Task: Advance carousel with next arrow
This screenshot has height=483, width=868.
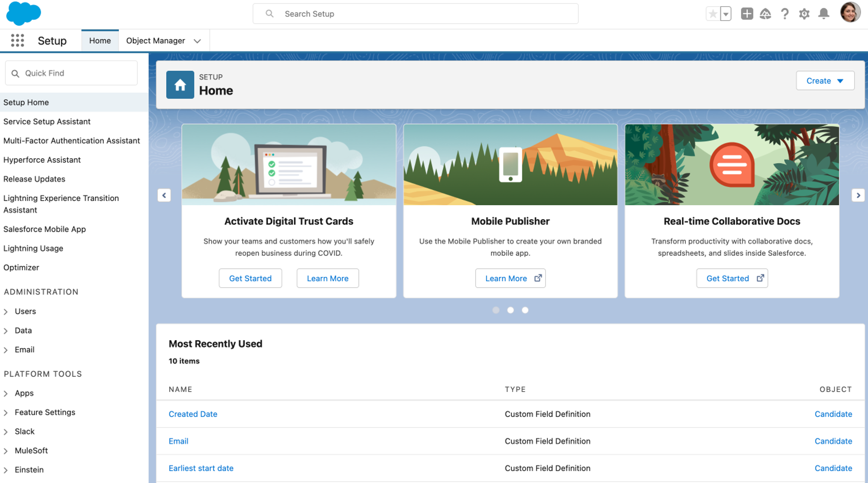Action: (x=858, y=195)
